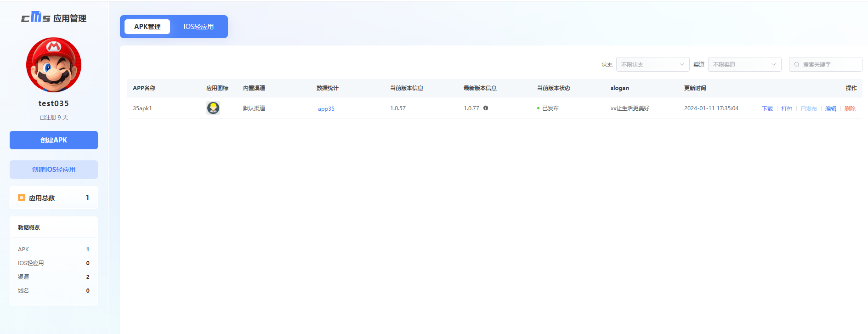The width and height of the screenshot is (868, 334).
Task: Click the 应用图标 column header
Action: pos(217,88)
